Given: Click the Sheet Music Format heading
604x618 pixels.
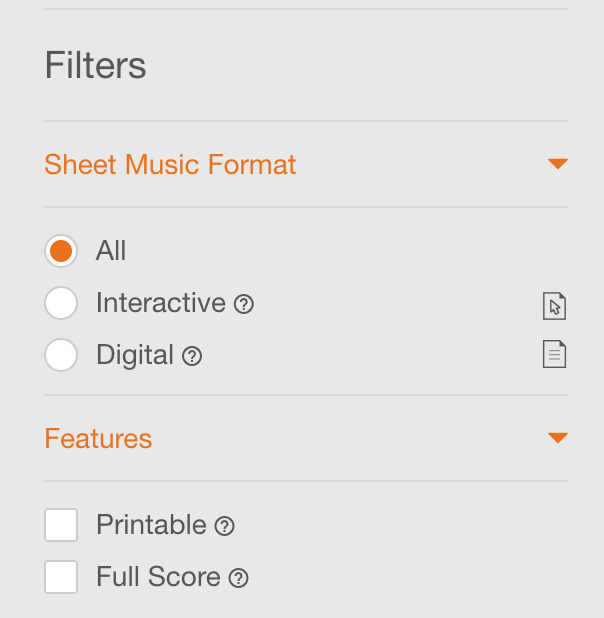Looking at the screenshot, I should 170,164.
